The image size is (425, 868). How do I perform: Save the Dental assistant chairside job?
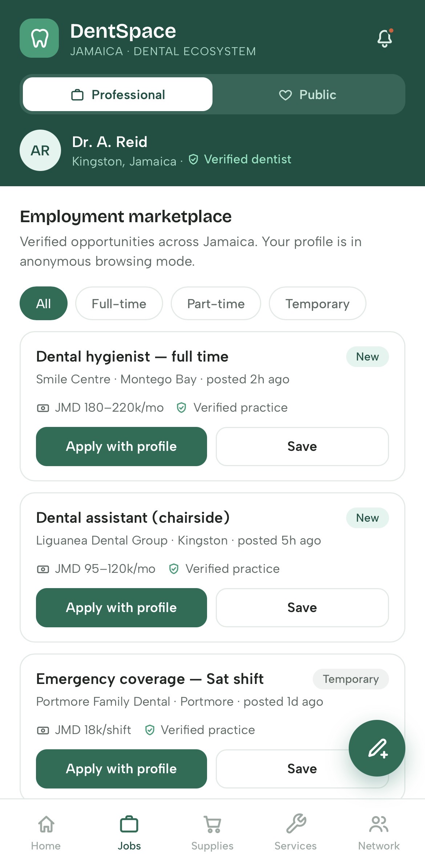[x=302, y=608]
